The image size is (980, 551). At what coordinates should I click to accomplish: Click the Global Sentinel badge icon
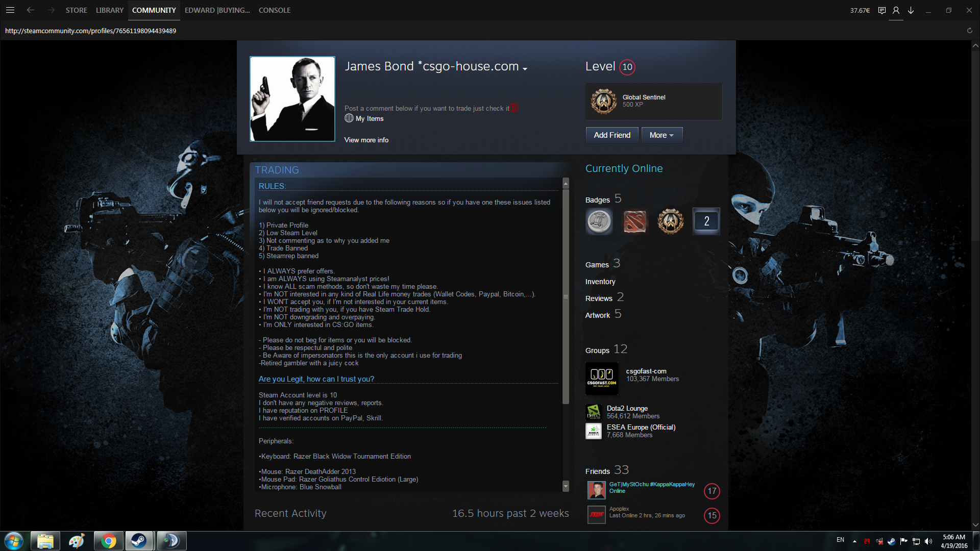603,101
